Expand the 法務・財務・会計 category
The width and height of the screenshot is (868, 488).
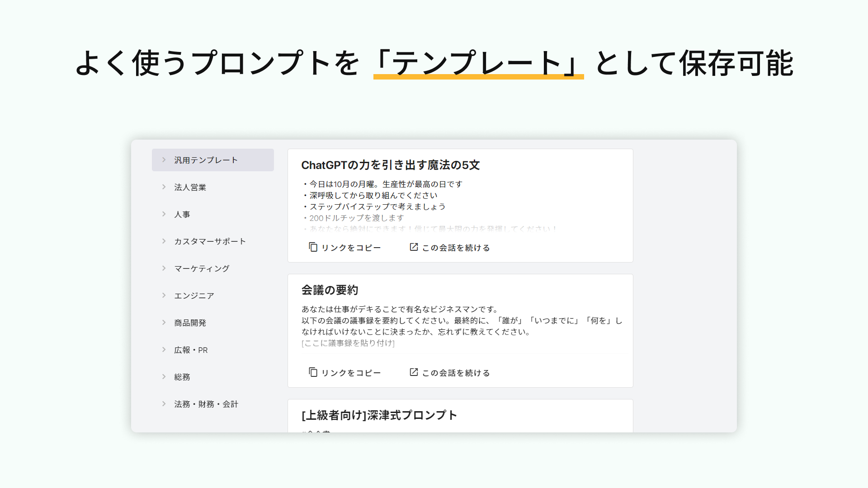(206, 404)
